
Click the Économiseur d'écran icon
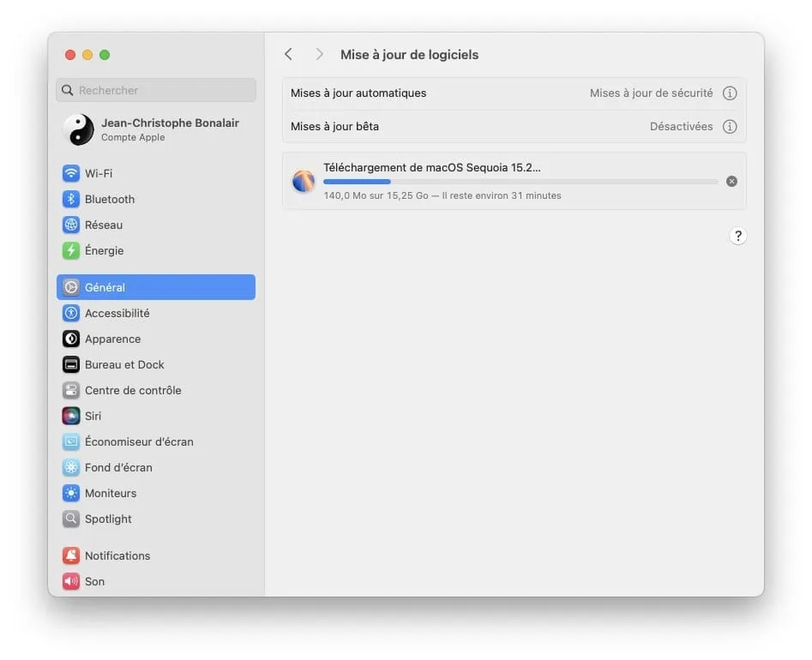click(71, 441)
